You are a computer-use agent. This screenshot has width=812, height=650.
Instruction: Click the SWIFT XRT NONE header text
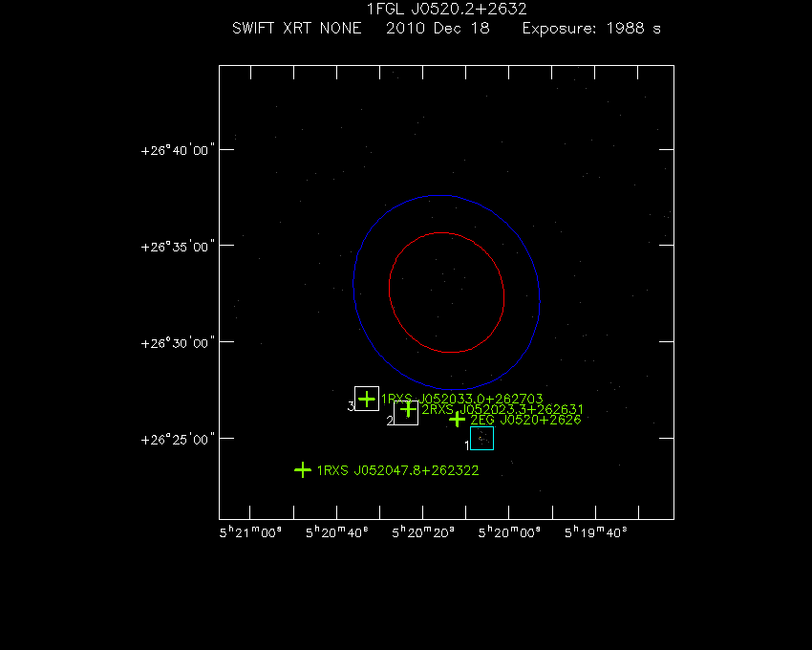click(x=297, y=28)
